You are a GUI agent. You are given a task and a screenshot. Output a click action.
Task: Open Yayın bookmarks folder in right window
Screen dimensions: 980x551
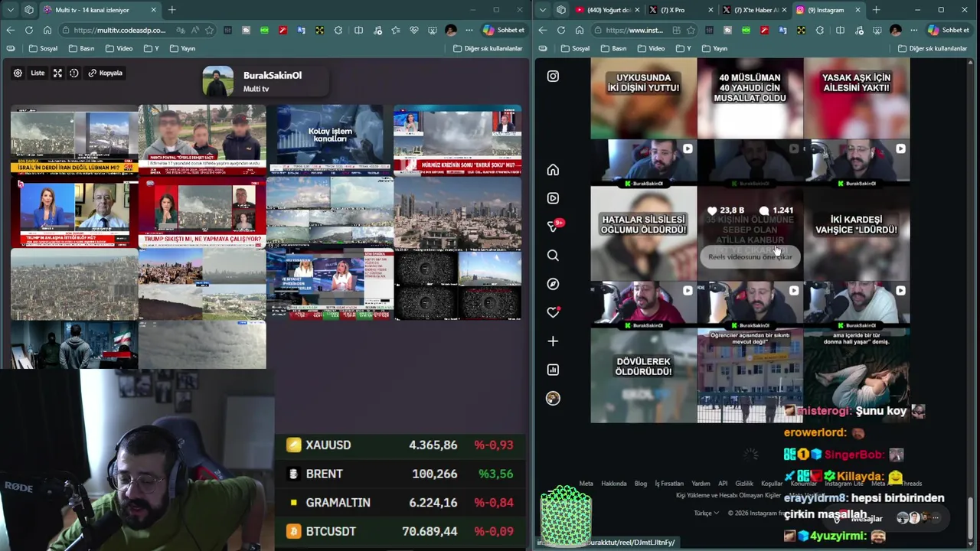714,48
